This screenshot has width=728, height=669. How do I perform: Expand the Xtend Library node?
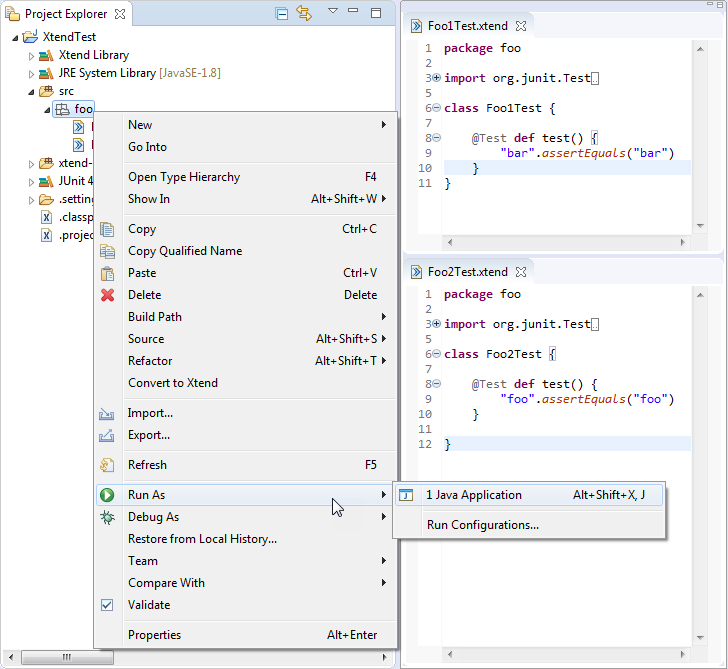[x=31, y=56]
